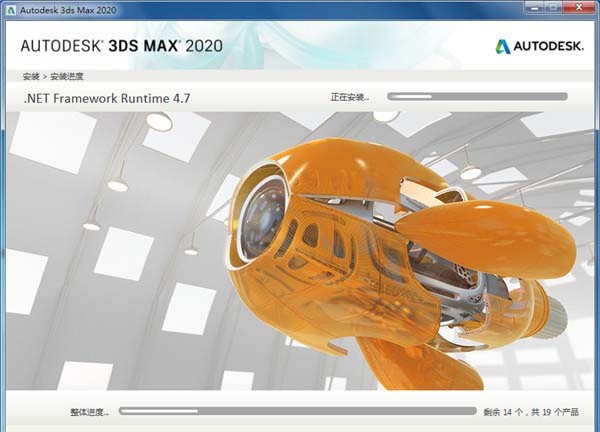
Task: Click the Autodesk icon in title bar
Action: pyautogui.click(x=10, y=10)
